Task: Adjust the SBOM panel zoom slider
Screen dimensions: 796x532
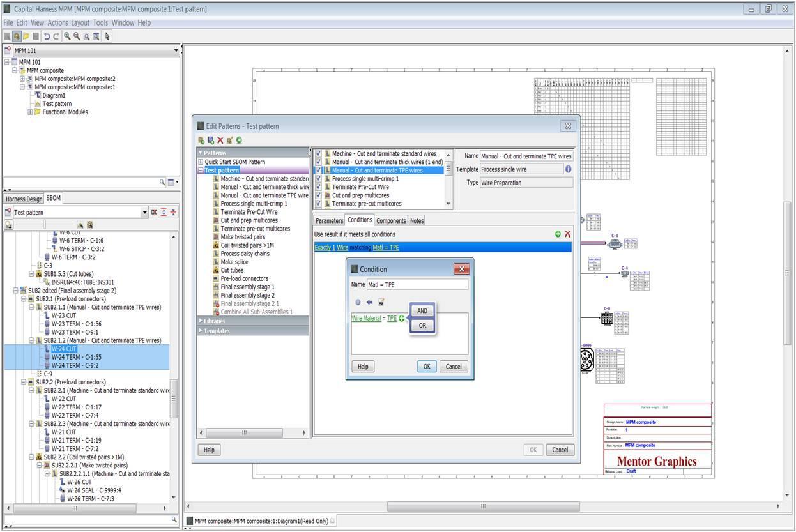Action: tap(44, 225)
